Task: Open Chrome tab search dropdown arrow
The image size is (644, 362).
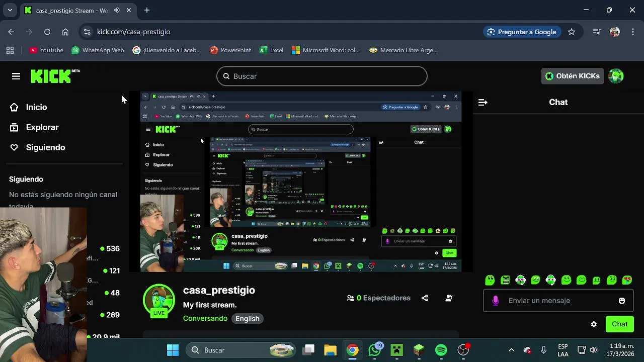Action: [10, 10]
